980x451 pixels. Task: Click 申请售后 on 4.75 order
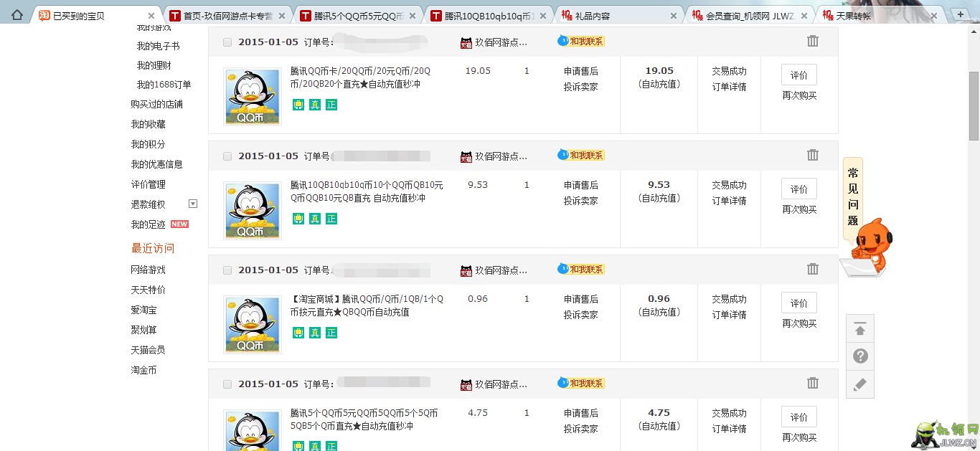[580, 413]
